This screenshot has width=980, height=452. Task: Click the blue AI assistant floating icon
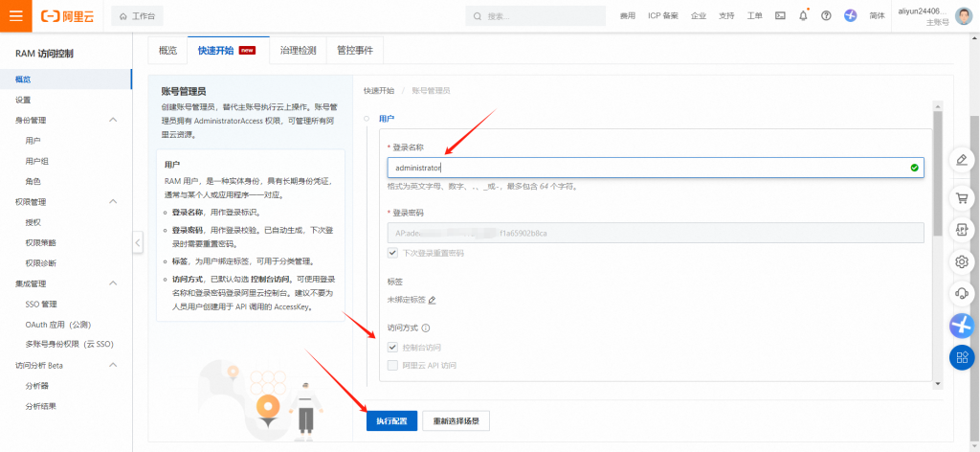coord(962,325)
